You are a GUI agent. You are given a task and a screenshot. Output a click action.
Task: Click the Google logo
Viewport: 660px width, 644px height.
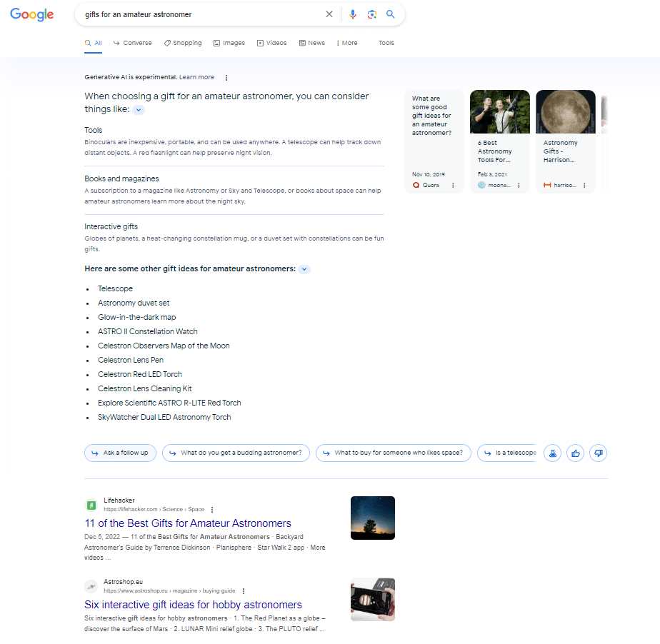pos(32,14)
